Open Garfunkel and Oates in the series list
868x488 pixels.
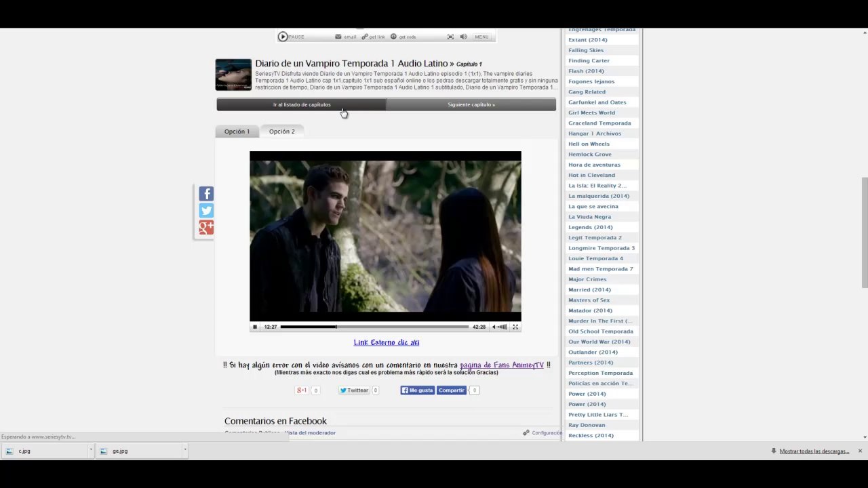coord(597,102)
